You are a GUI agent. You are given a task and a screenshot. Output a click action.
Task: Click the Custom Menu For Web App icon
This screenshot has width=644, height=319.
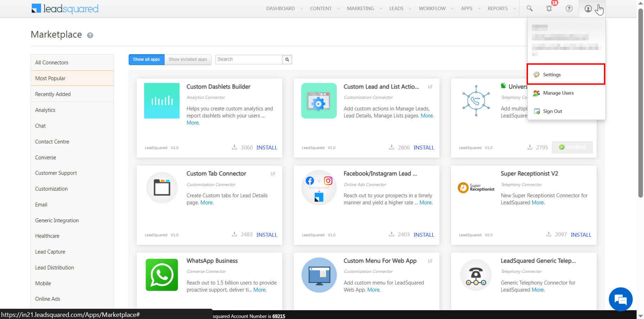(319, 275)
